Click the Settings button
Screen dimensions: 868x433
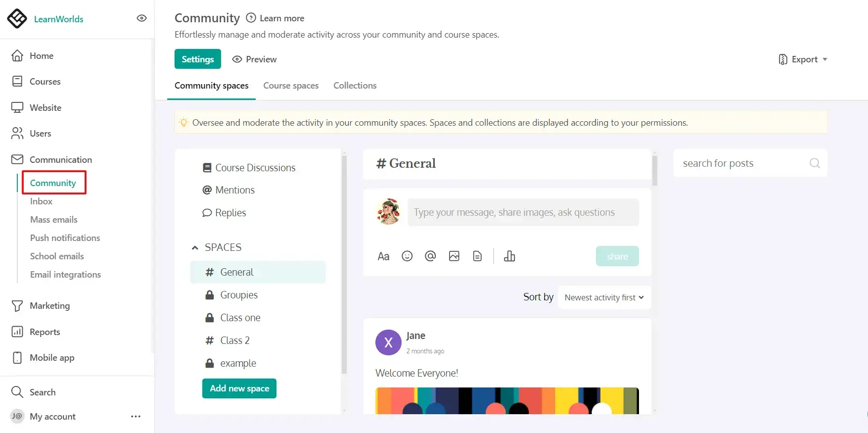(198, 59)
